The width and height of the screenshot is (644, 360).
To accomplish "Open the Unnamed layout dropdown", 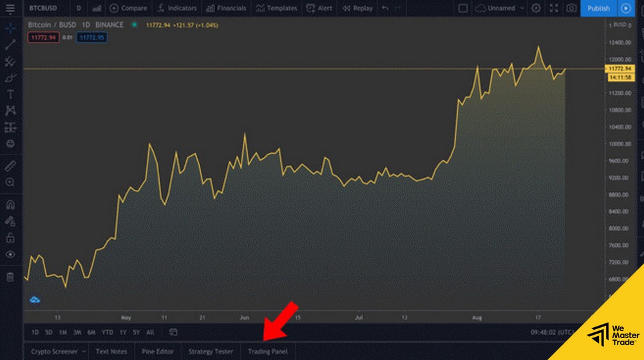I will coord(499,8).
